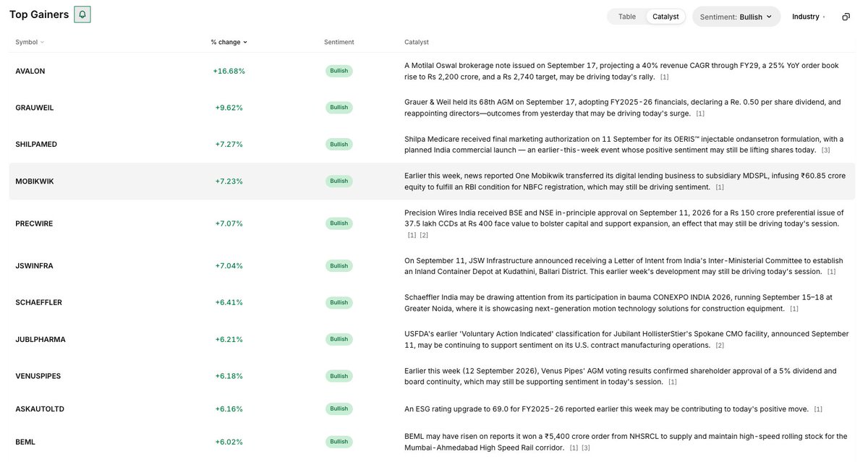
Task: Open the PRECWIRE symbol
Action: tap(34, 223)
